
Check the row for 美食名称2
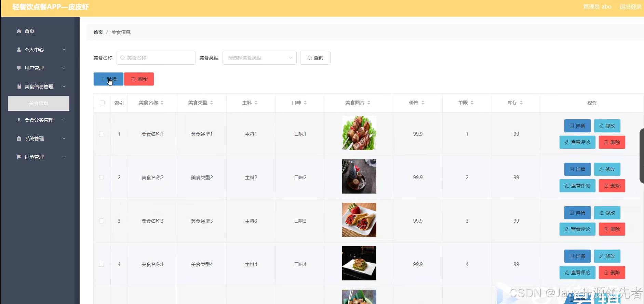tap(102, 177)
